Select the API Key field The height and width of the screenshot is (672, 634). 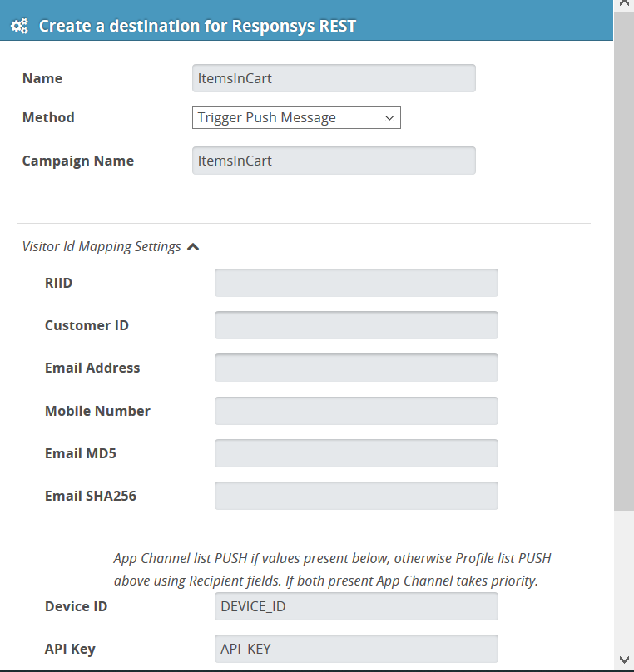356,649
